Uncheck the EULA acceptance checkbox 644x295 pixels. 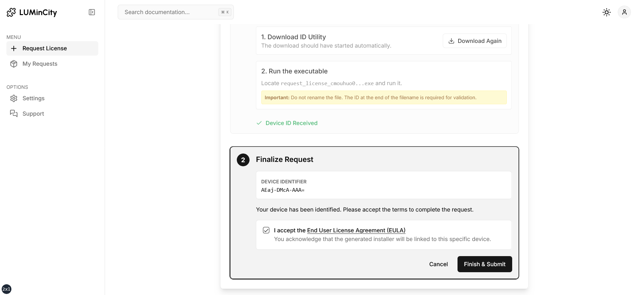click(266, 230)
